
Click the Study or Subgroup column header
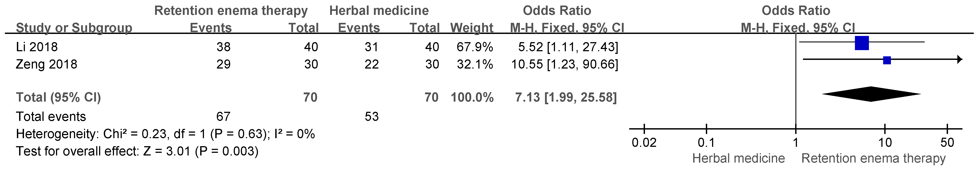(74, 28)
